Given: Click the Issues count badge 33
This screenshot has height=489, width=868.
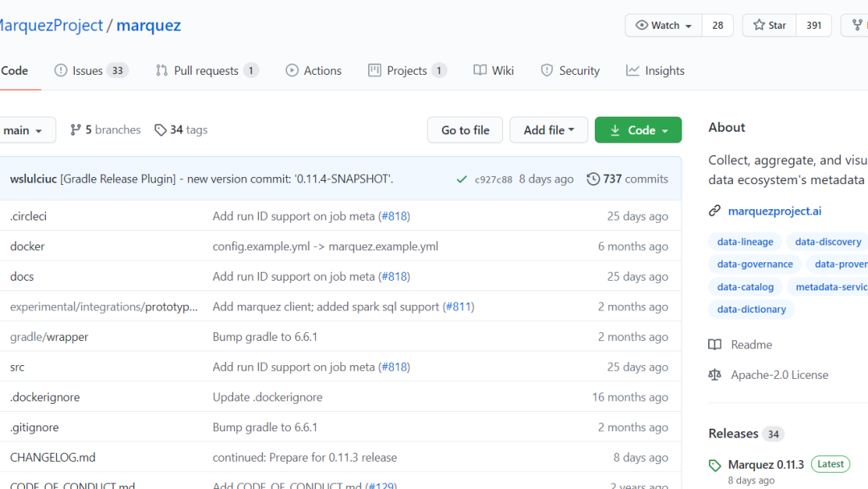Looking at the screenshot, I should tap(117, 71).
